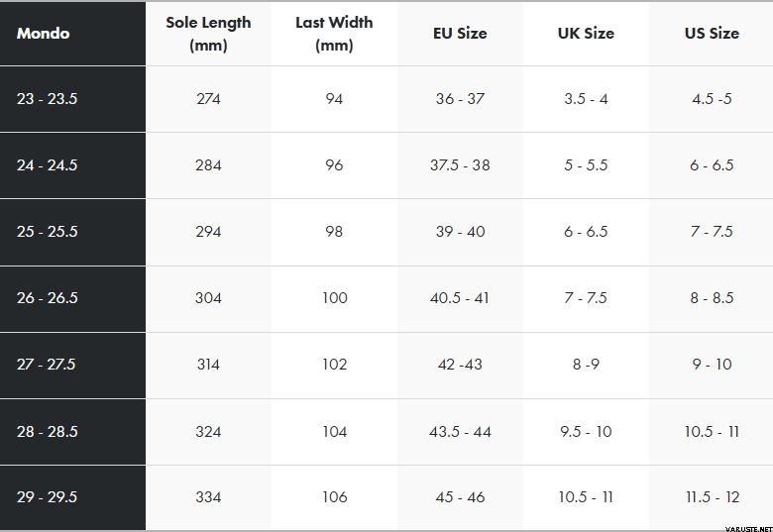Select the last width value 98
The height and width of the screenshot is (532, 773).
point(334,232)
